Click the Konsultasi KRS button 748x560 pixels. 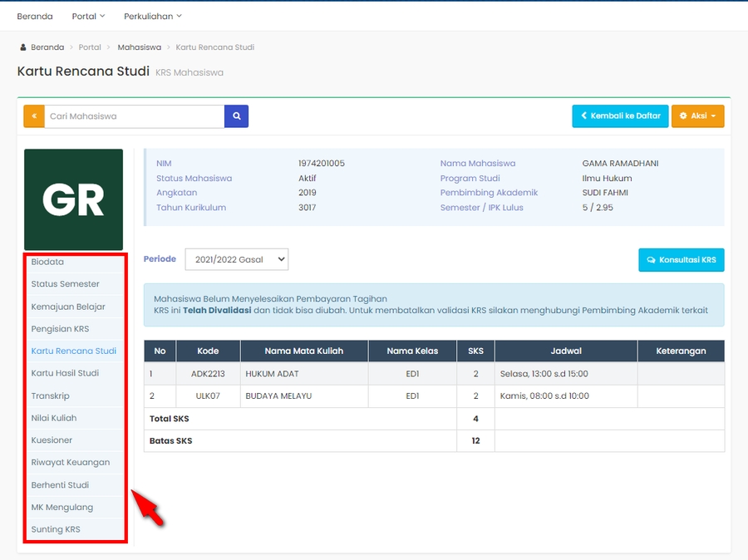point(681,259)
